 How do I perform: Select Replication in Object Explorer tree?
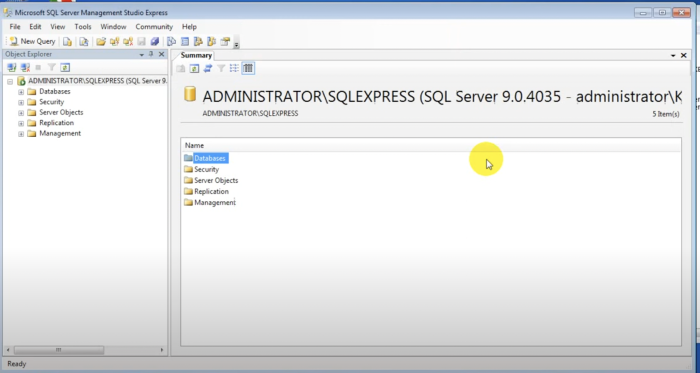tap(56, 123)
